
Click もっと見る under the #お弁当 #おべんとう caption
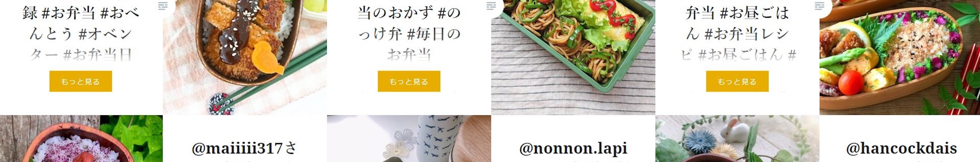click(81, 81)
